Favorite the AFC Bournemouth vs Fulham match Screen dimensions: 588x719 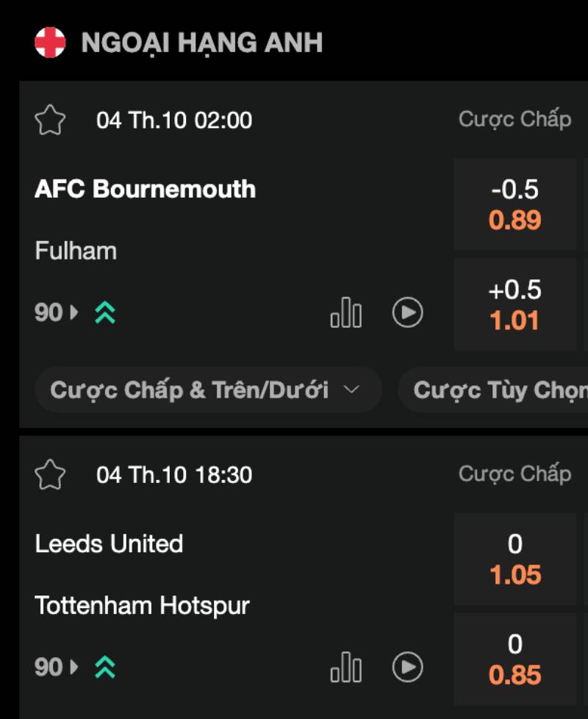[x=51, y=119]
